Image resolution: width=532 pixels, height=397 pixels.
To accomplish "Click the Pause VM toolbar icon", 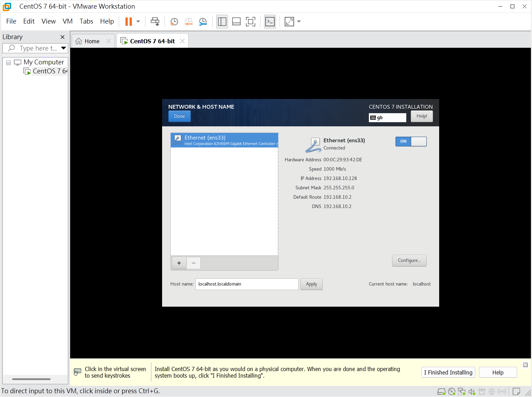I will (x=128, y=21).
